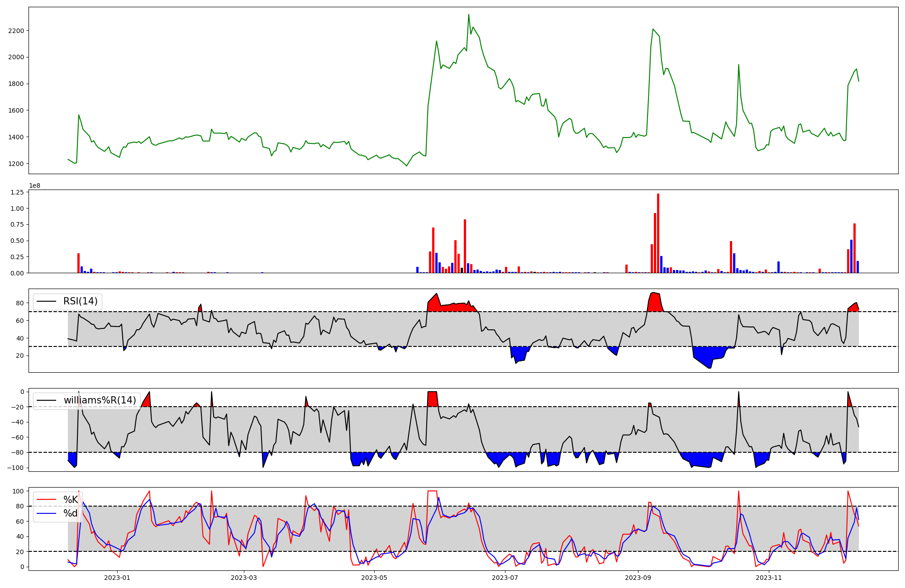Click the first red volume bar on the left
This screenshot has height=588, width=905.
[78, 263]
